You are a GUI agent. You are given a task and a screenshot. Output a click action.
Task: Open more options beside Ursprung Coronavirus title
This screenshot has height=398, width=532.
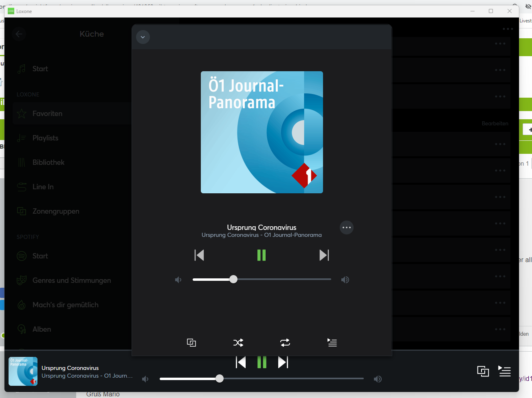pyautogui.click(x=347, y=227)
